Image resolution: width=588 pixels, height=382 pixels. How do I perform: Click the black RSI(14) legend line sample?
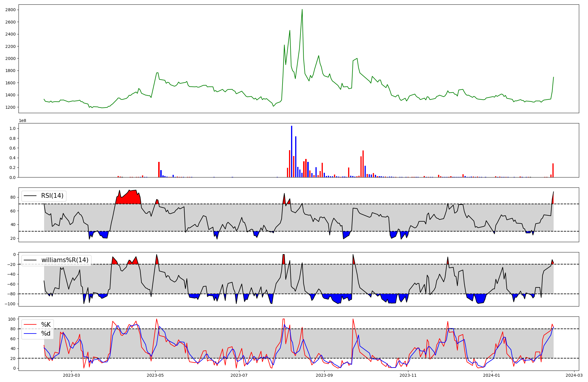[x=30, y=196]
